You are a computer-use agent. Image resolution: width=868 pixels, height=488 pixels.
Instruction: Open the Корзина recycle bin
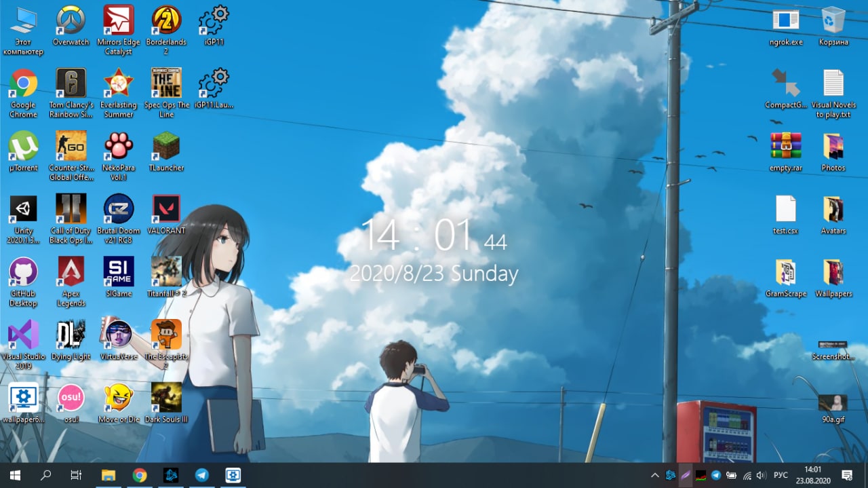(x=833, y=26)
